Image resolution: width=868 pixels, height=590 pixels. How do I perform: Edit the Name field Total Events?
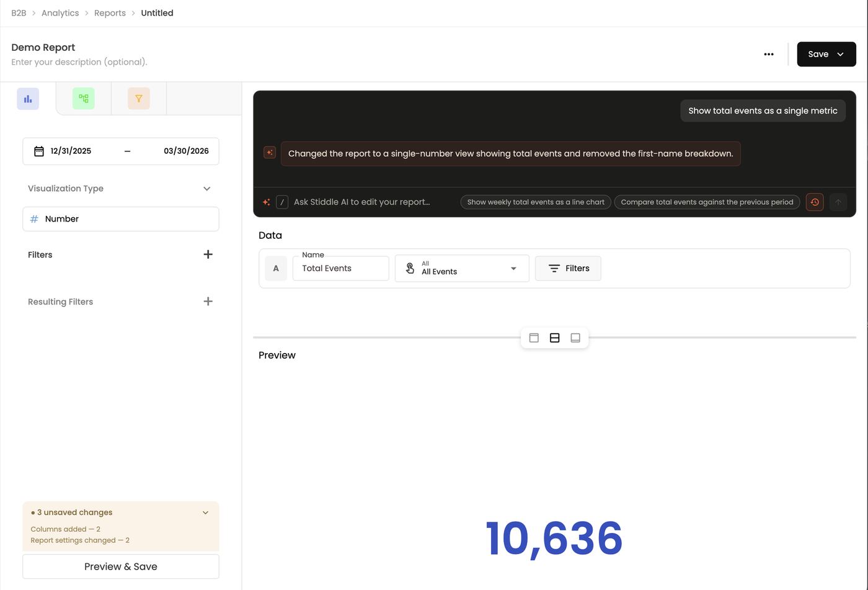pyautogui.click(x=340, y=269)
